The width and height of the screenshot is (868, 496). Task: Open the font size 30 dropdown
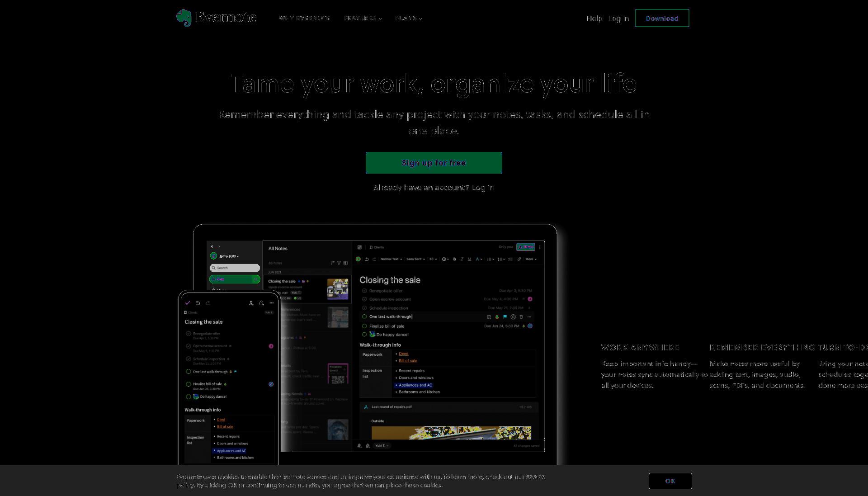pos(433,259)
